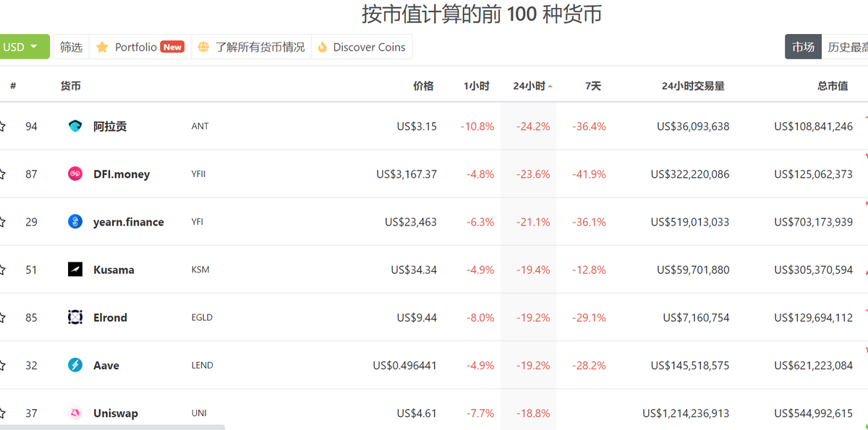
Task: Click the yearn.finance logo
Action: [x=75, y=221]
